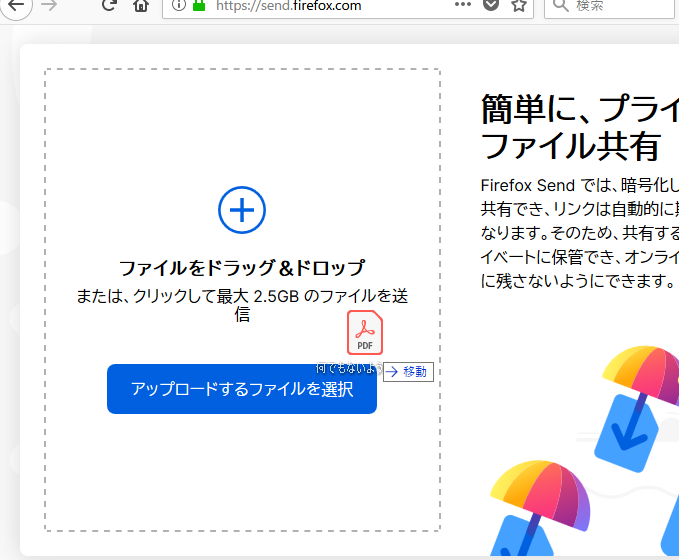Click the blue plus circle upload icon
Screen dimensions: 679x560
(242, 210)
